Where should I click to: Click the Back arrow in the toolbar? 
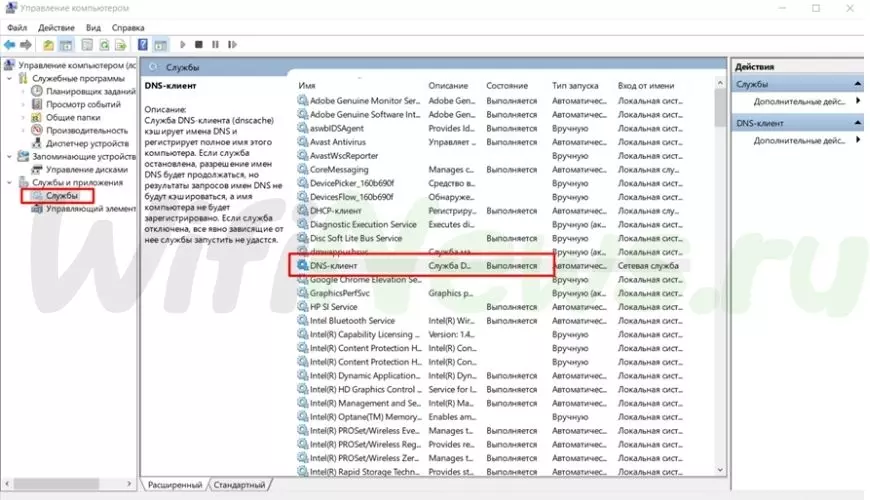click(10, 45)
